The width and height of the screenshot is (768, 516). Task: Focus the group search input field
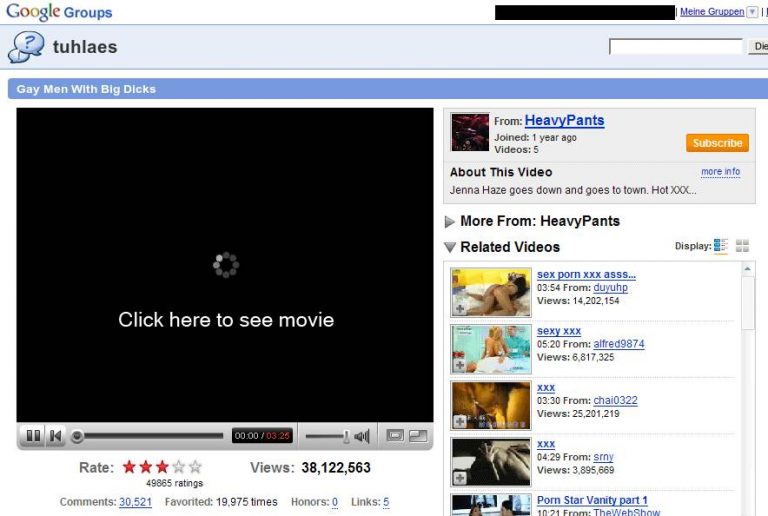[675, 47]
